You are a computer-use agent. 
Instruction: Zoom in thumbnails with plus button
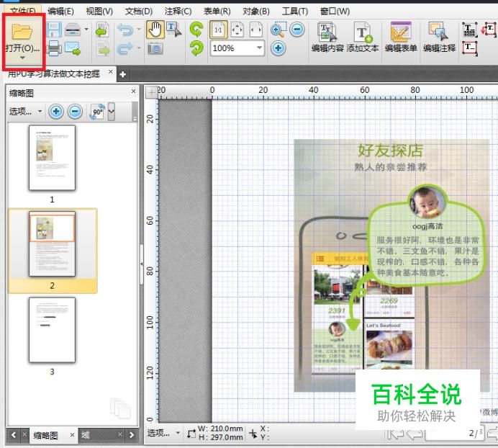coord(56,112)
